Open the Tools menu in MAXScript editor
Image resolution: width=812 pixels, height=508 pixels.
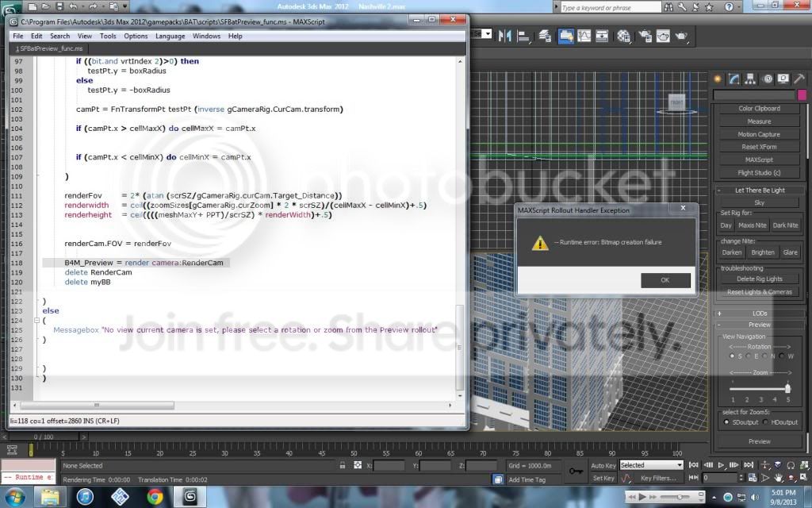(108, 36)
